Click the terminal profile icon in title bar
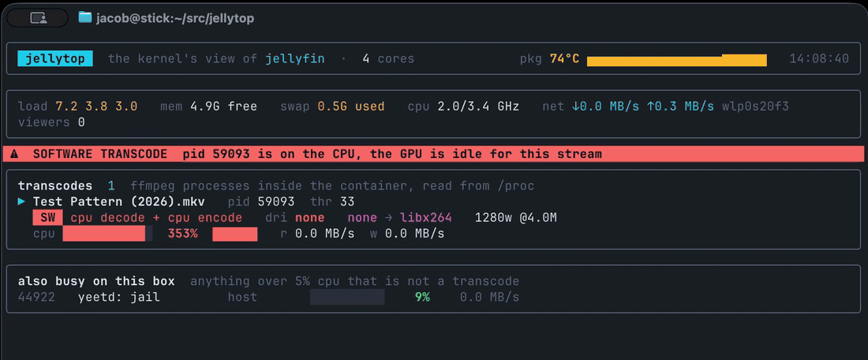Viewport: 868px width, 360px height. (x=37, y=18)
